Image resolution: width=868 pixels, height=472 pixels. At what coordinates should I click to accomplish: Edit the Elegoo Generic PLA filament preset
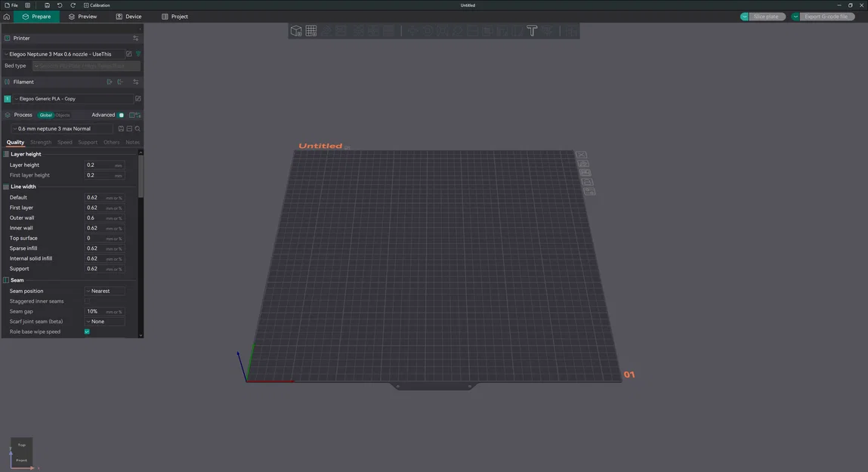[137, 98]
